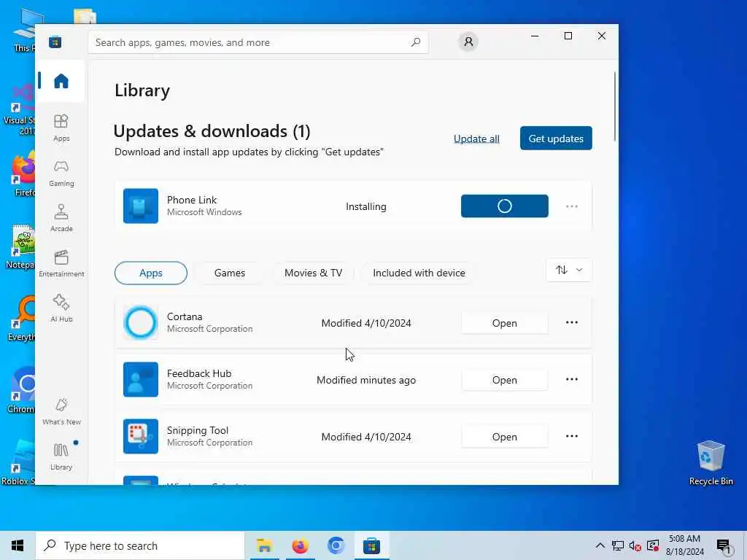This screenshot has height=560, width=747.
Task: Click the Snipping Tool app icon
Action: click(x=141, y=436)
